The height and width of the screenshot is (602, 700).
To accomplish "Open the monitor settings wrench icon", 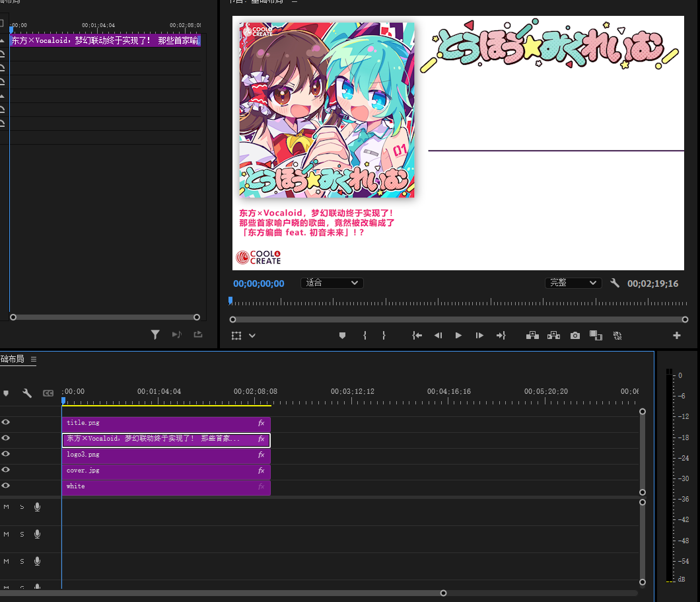I will (615, 283).
